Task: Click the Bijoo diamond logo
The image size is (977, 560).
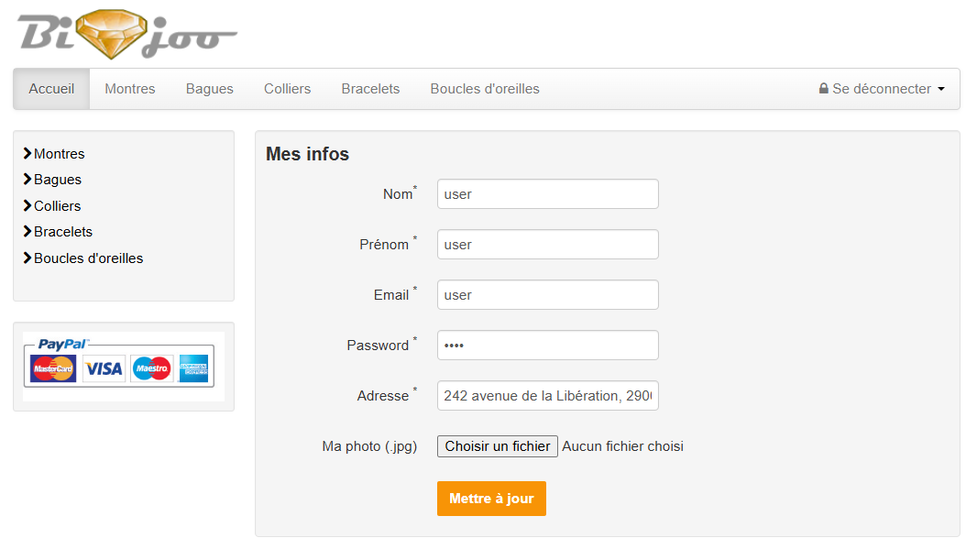Action: tap(110, 32)
